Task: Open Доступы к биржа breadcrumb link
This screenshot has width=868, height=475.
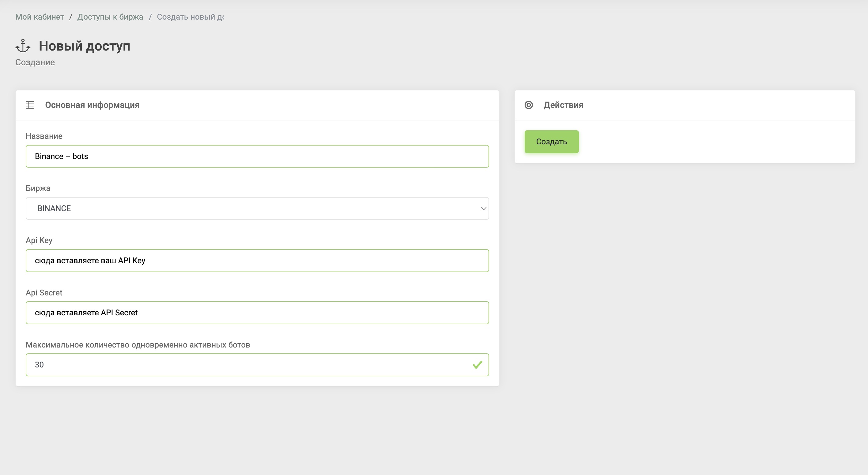Action: pos(110,17)
